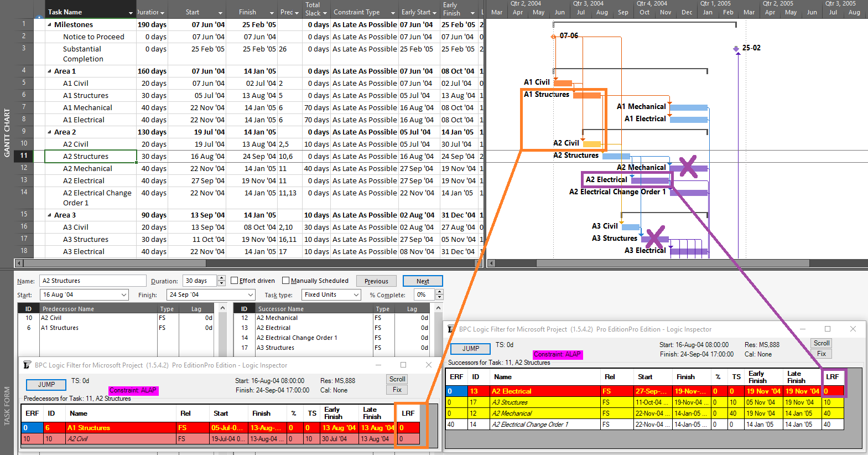
Task: Close the Successors Logic Inspector window
Action: pyautogui.click(x=853, y=329)
